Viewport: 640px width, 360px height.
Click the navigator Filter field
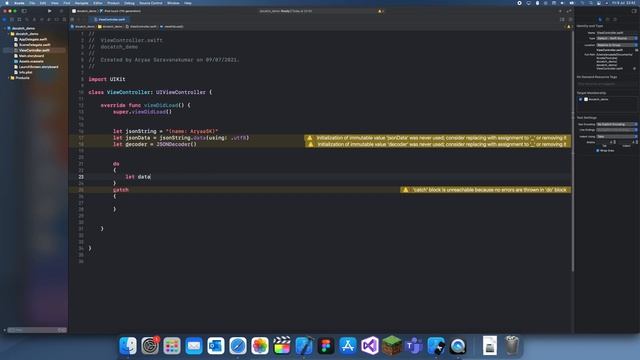point(36,330)
